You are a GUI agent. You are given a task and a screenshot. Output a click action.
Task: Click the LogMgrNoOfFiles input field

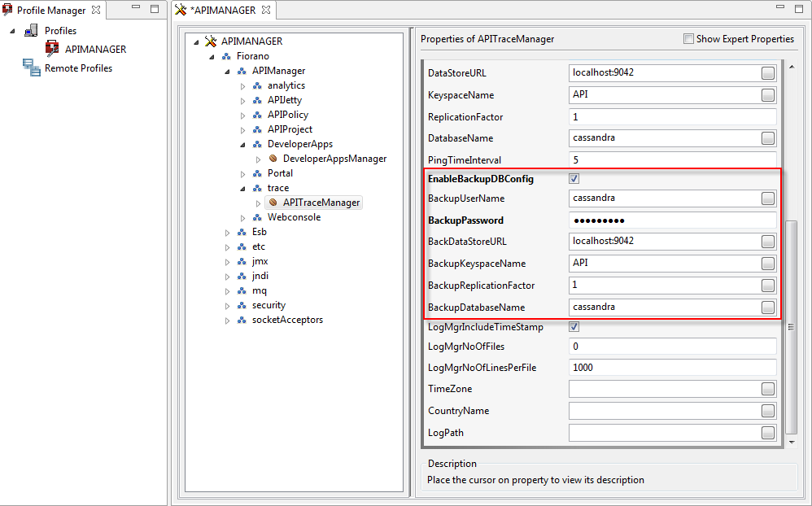click(x=672, y=346)
